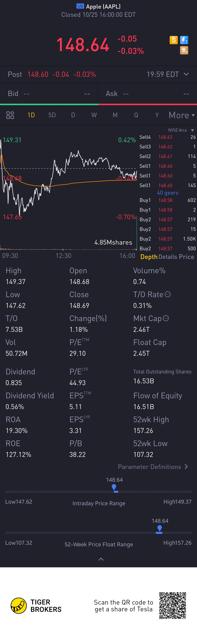This screenshot has height=644, width=197.
Task: Select the 1D chart tab
Action: 31,115
